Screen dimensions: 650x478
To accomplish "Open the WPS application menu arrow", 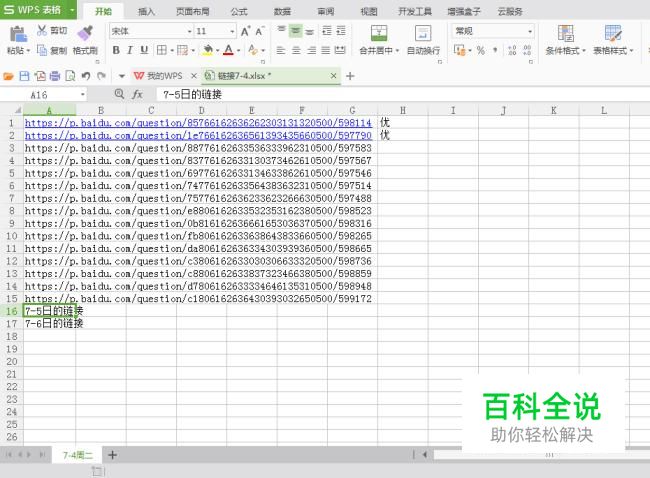I will point(72,10).
